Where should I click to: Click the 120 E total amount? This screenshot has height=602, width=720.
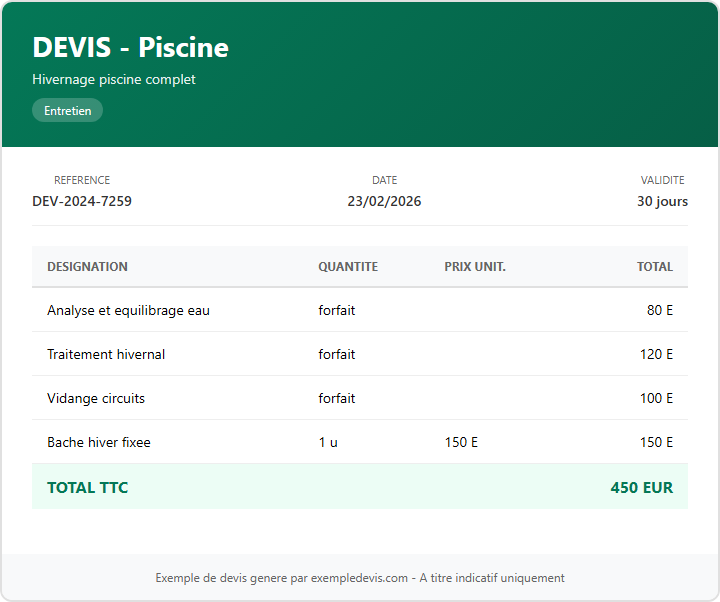(656, 354)
